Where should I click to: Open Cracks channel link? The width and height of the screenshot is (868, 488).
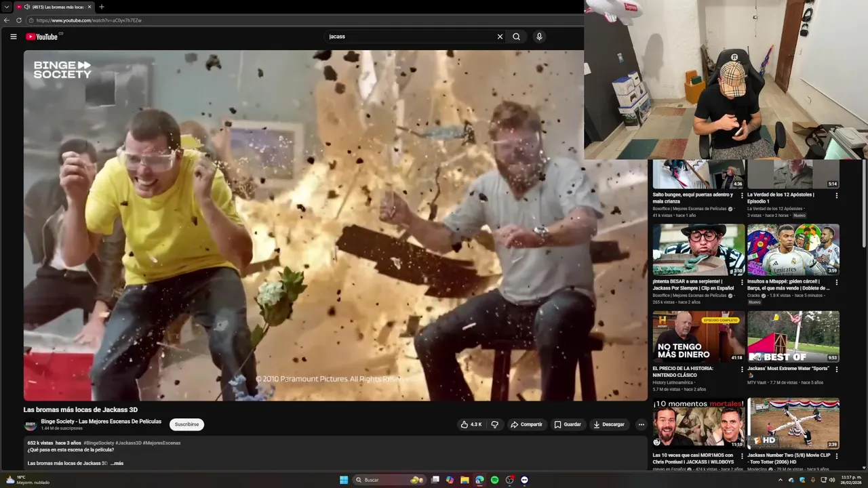click(753, 296)
